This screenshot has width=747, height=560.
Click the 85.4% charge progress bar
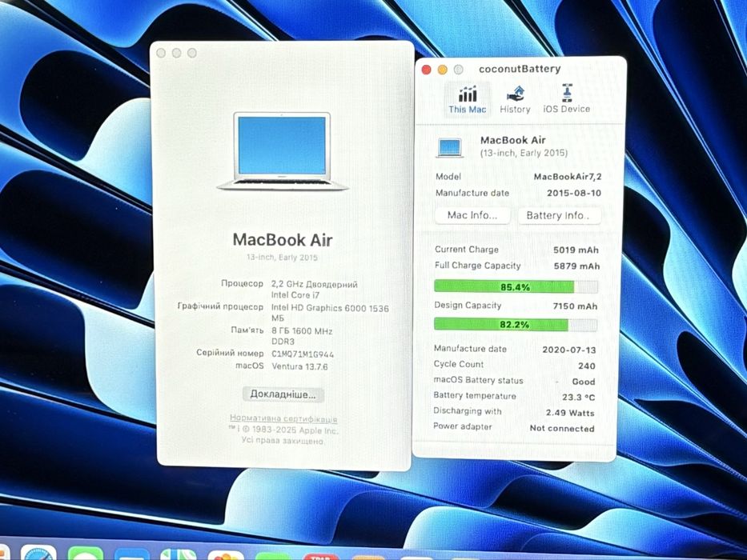[516, 286]
